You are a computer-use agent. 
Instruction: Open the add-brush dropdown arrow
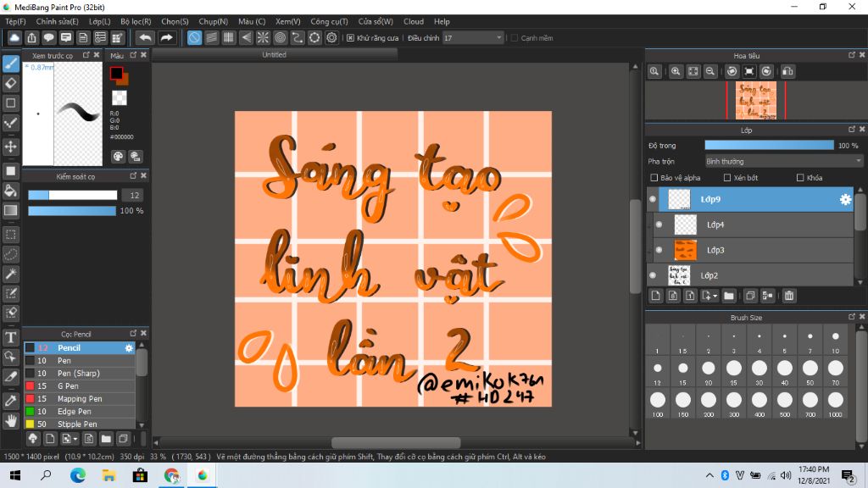click(x=75, y=439)
